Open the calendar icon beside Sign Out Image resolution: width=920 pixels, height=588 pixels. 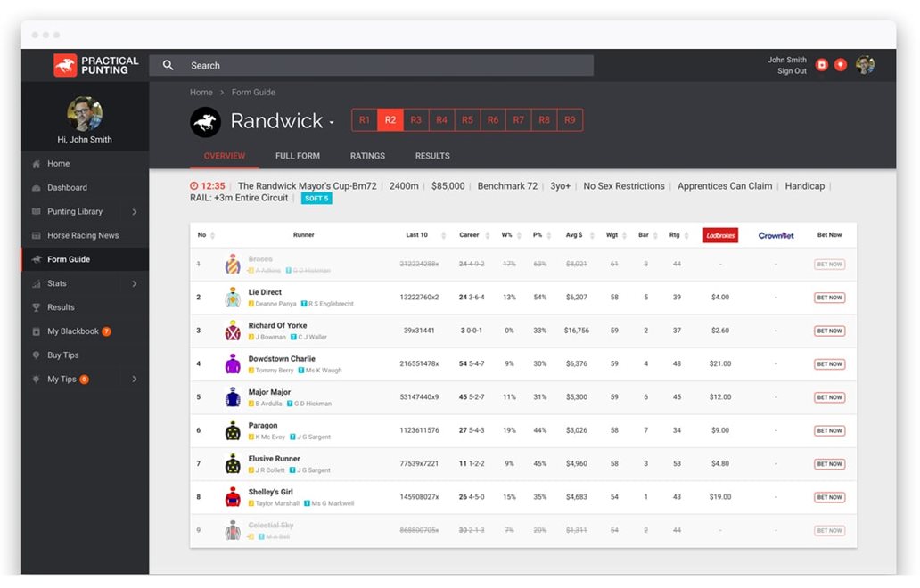pyautogui.click(x=821, y=65)
